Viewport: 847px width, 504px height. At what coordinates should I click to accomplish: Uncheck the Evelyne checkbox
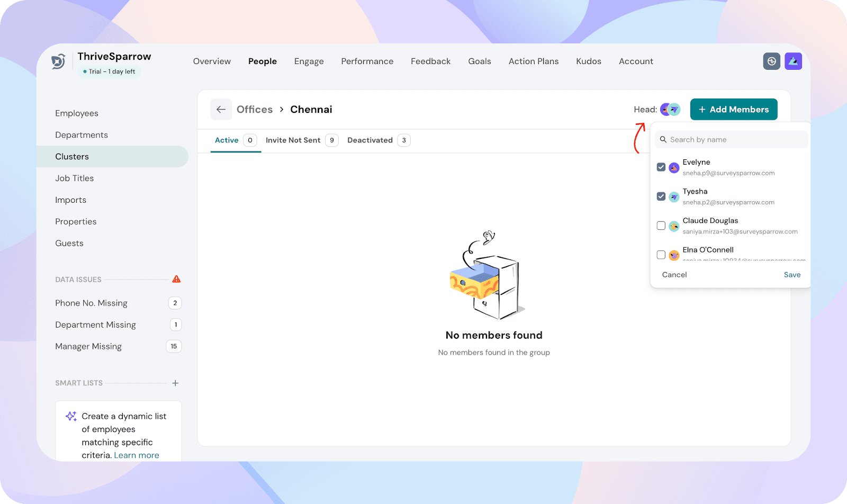pos(661,167)
